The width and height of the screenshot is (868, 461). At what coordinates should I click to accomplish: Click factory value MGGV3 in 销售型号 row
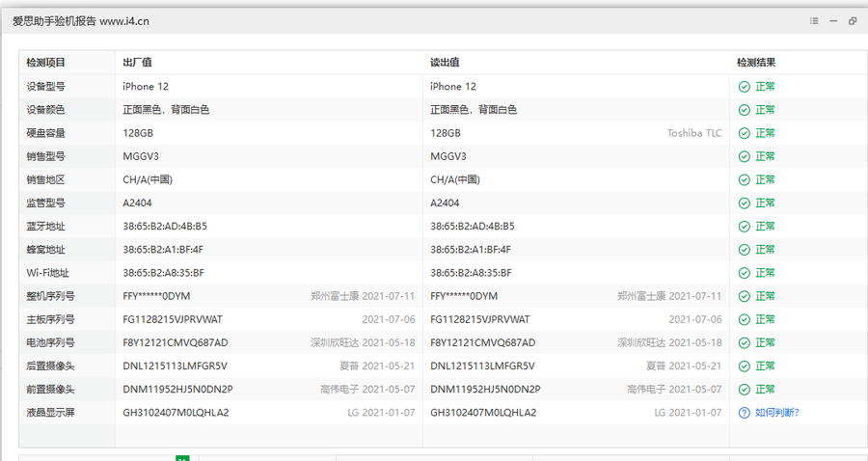(x=141, y=156)
